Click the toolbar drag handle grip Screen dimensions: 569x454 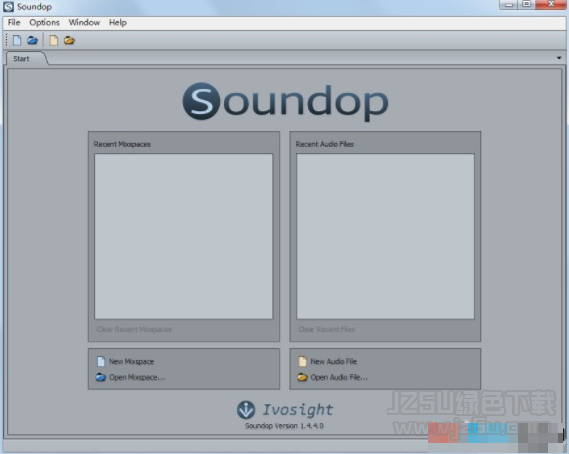pos(7,40)
